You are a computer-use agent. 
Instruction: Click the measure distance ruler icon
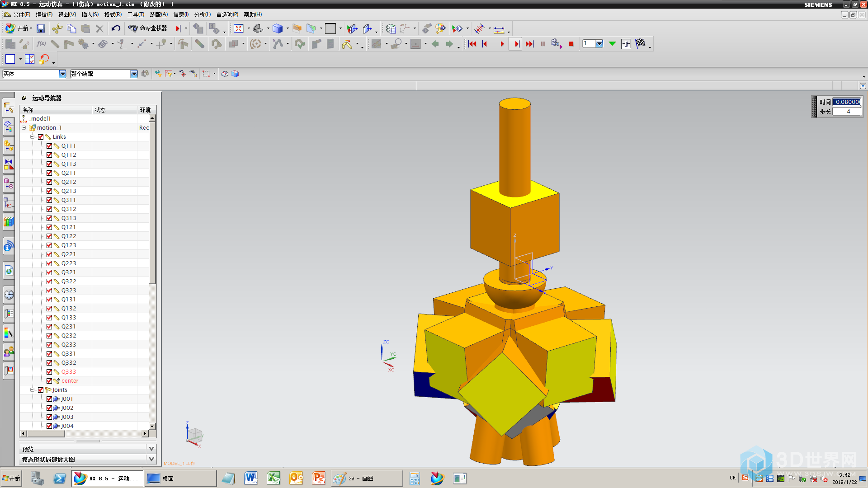tap(499, 29)
